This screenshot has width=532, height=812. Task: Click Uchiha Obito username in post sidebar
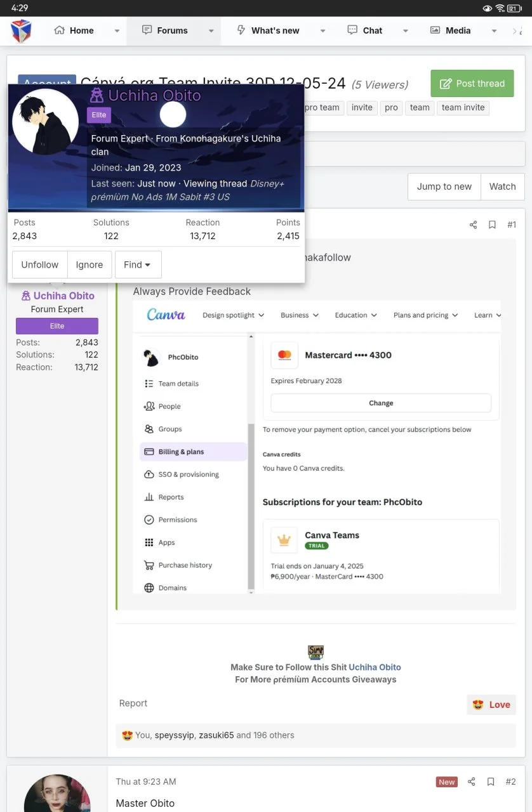[64, 296]
